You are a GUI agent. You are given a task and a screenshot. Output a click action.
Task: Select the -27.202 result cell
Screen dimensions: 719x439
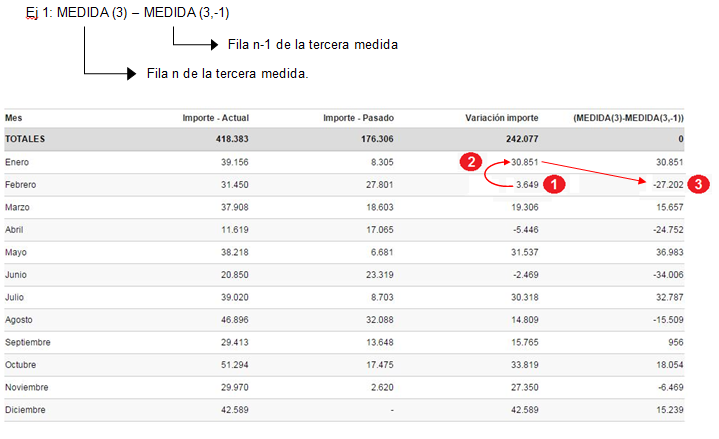coord(667,185)
